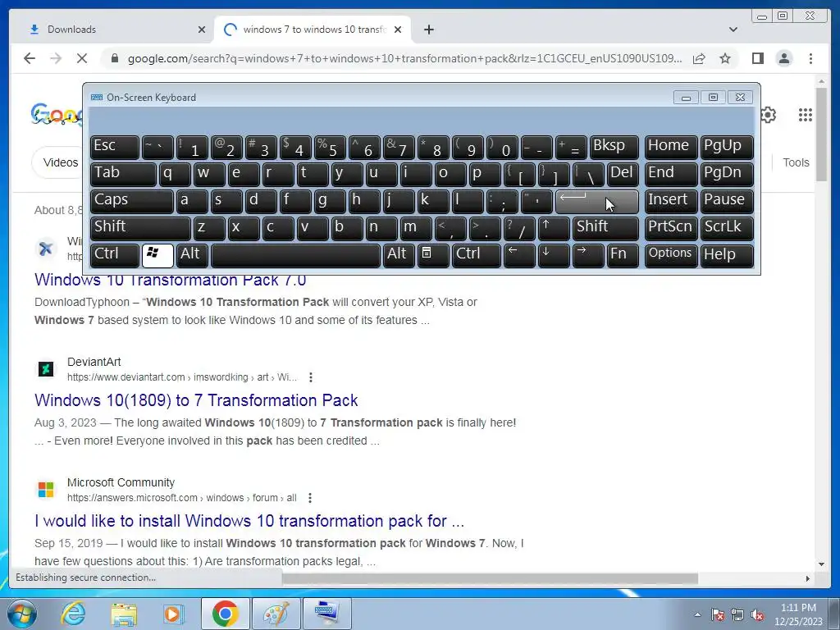The image size is (840, 630).
Task: Open the Windows Start menu
Action: tap(21, 614)
